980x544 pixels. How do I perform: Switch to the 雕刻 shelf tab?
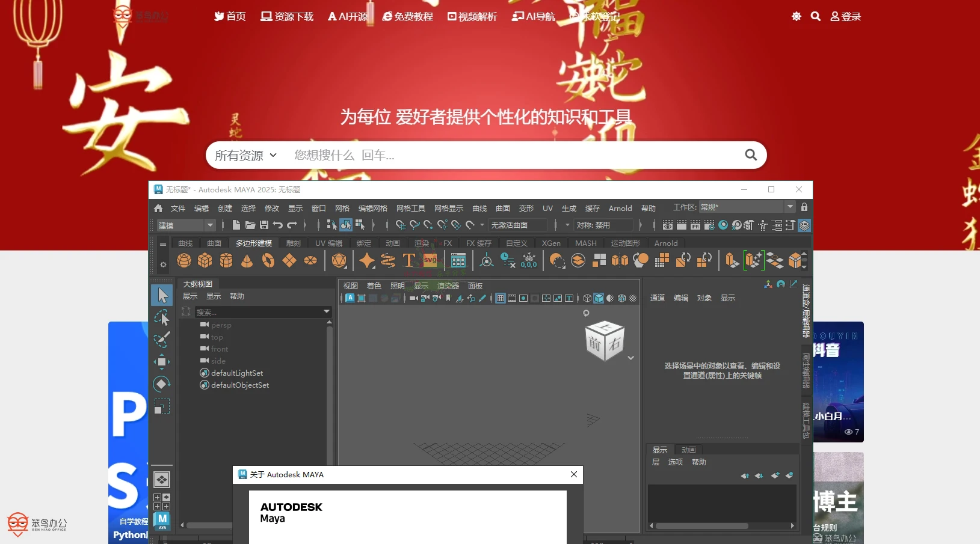tap(294, 243)
